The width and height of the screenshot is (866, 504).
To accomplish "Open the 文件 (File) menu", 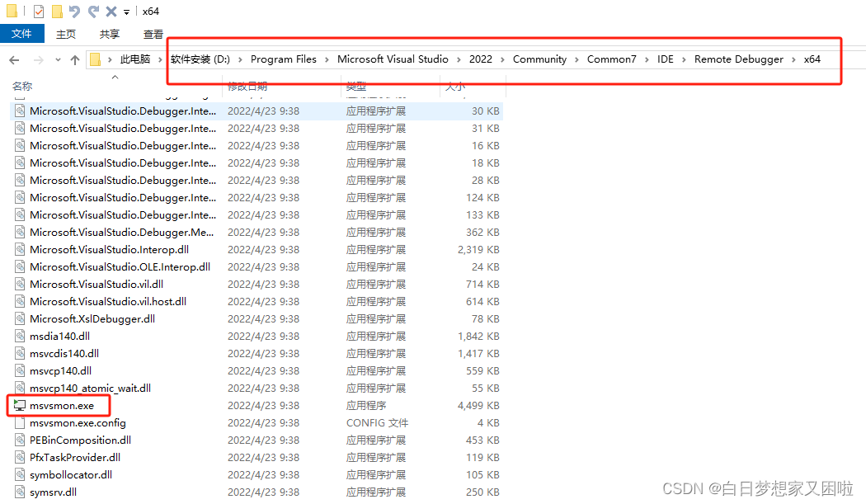I will click(22, 34).
